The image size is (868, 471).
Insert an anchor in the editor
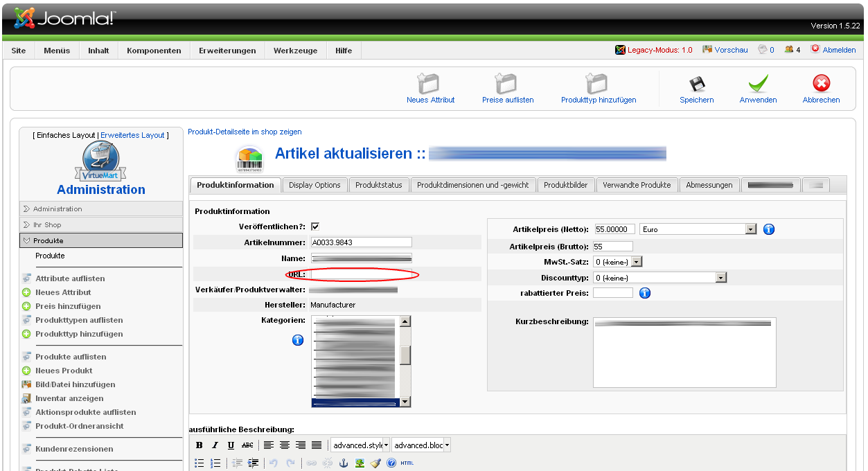343,463
